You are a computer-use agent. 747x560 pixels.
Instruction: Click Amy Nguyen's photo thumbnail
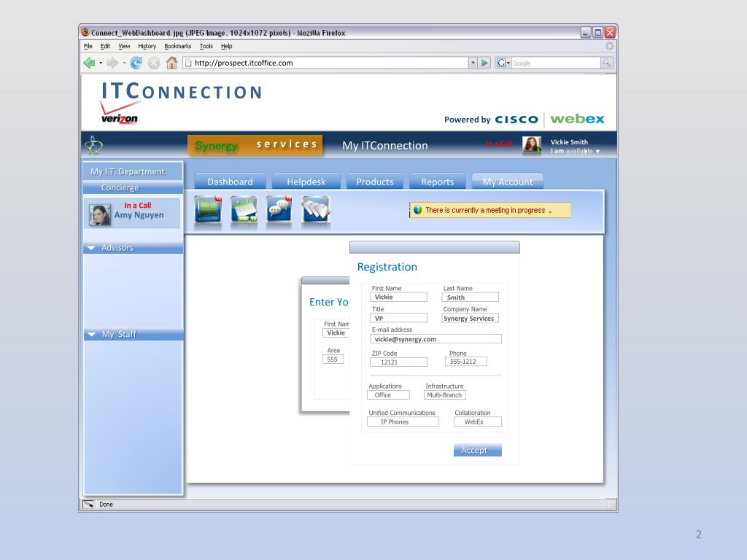(99, 214)
